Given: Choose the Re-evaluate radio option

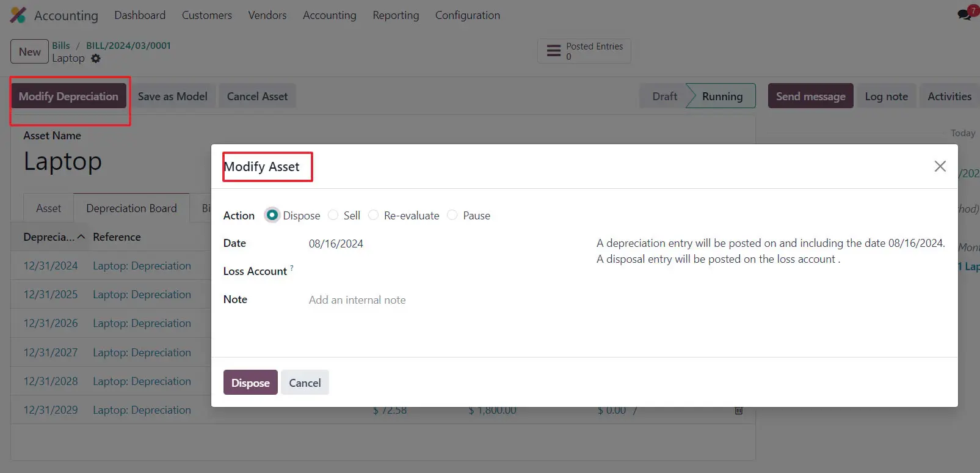Looking at the screenshot, I should [374, 215].
